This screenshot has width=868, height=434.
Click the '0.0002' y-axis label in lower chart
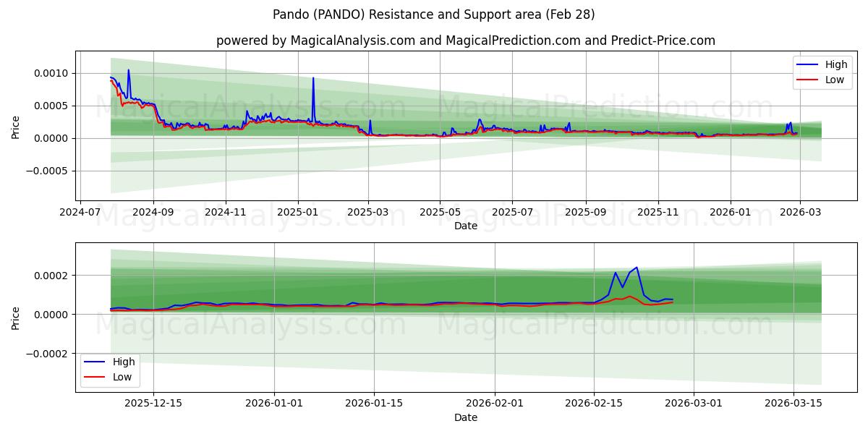tap(53, 276)
